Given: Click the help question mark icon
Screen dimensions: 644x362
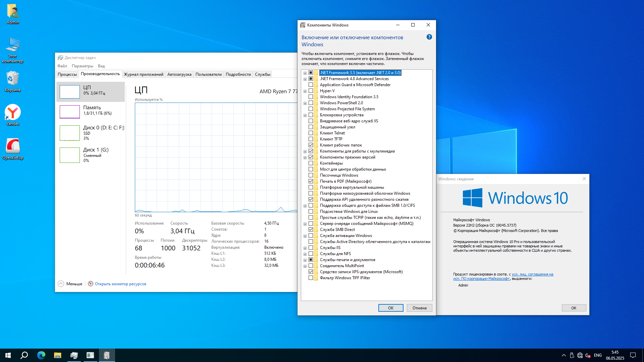Looking at the screenshot, I should click(429, 37).
